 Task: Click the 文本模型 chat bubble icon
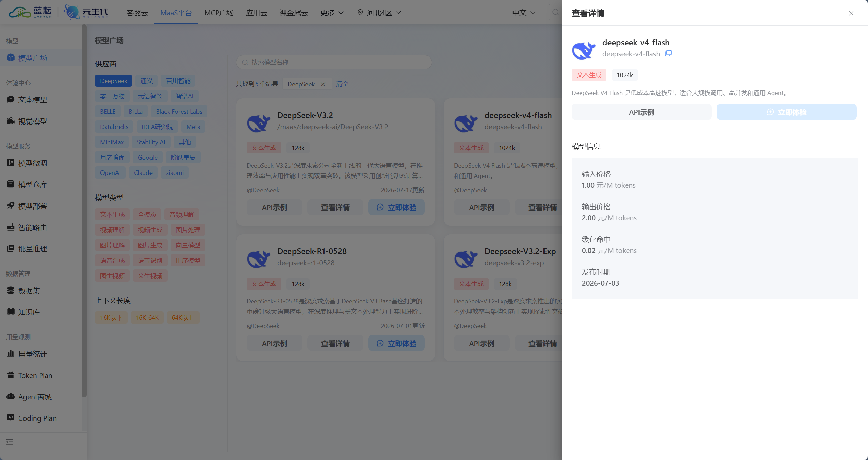11,99
